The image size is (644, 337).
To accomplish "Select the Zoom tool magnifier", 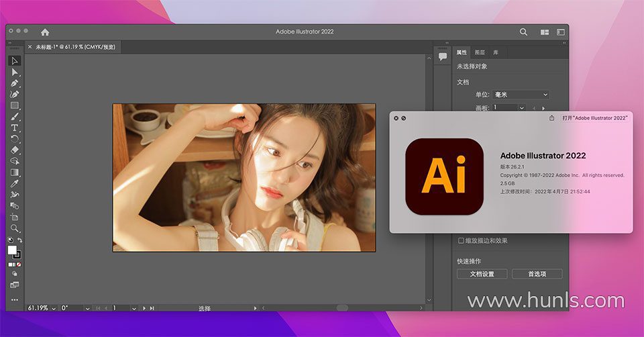I will click(x=15, y=228).
